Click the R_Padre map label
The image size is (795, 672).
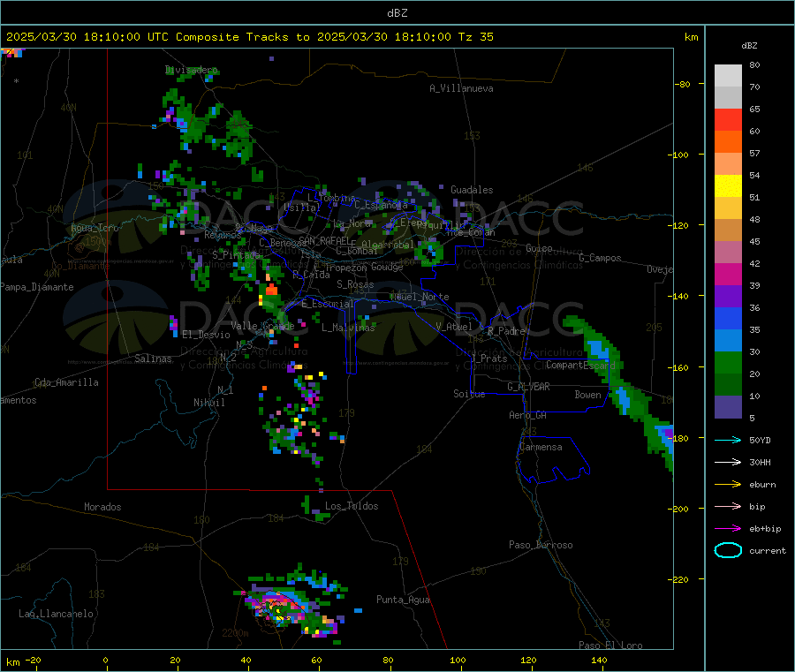pyautogui.click(x=506, y=331)
